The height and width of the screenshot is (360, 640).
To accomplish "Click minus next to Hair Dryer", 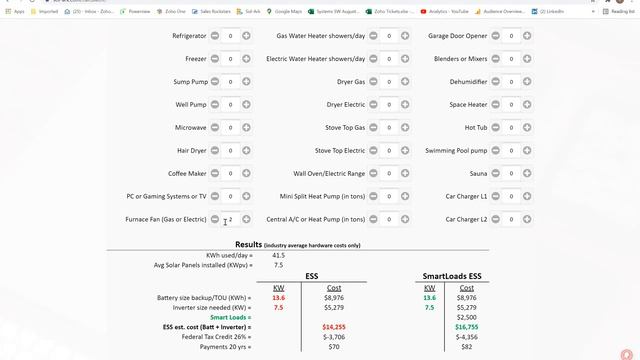I will coord(215,150).
